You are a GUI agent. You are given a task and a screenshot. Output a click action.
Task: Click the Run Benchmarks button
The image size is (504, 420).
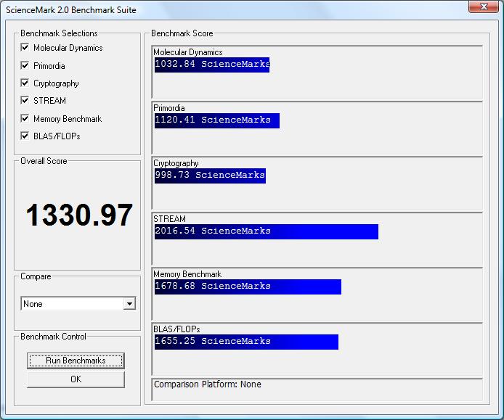click(x=76, y=361)
